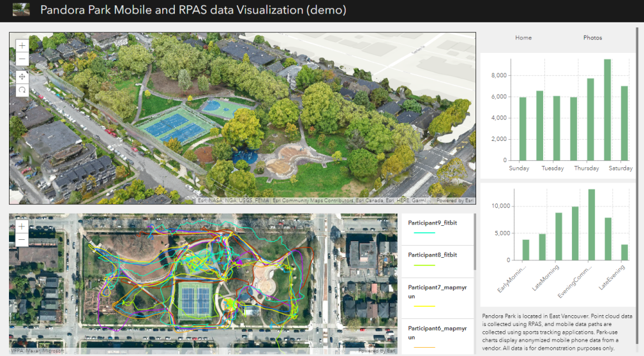Zoom in on the 3D park scene

tap(22, 46)
